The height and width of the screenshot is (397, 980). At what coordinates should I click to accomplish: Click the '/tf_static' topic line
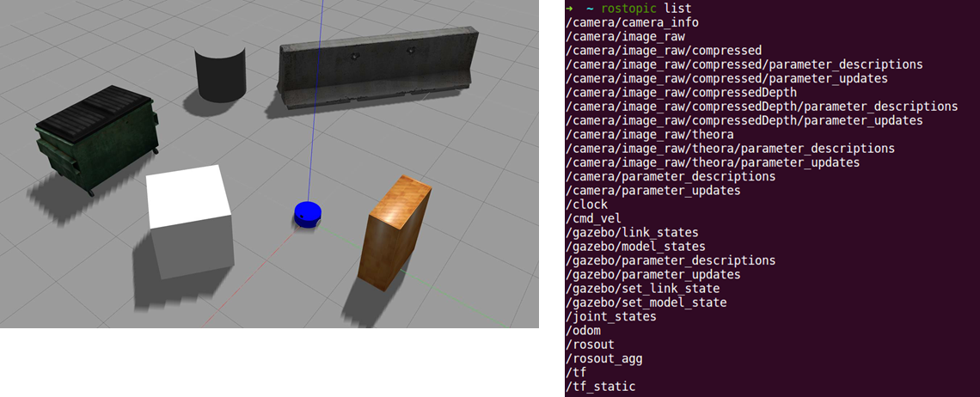point(600,387)
